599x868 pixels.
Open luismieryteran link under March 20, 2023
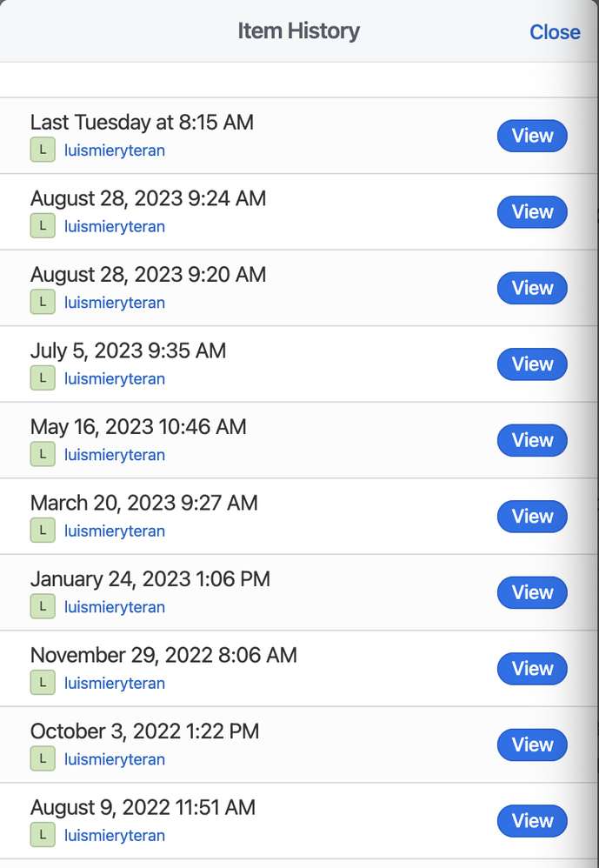coord(115,531)
